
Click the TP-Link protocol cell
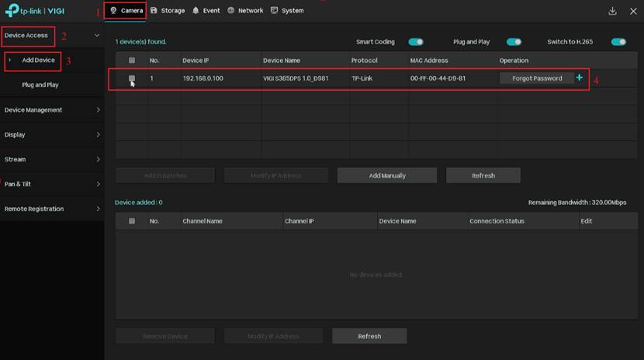point(362,78)
